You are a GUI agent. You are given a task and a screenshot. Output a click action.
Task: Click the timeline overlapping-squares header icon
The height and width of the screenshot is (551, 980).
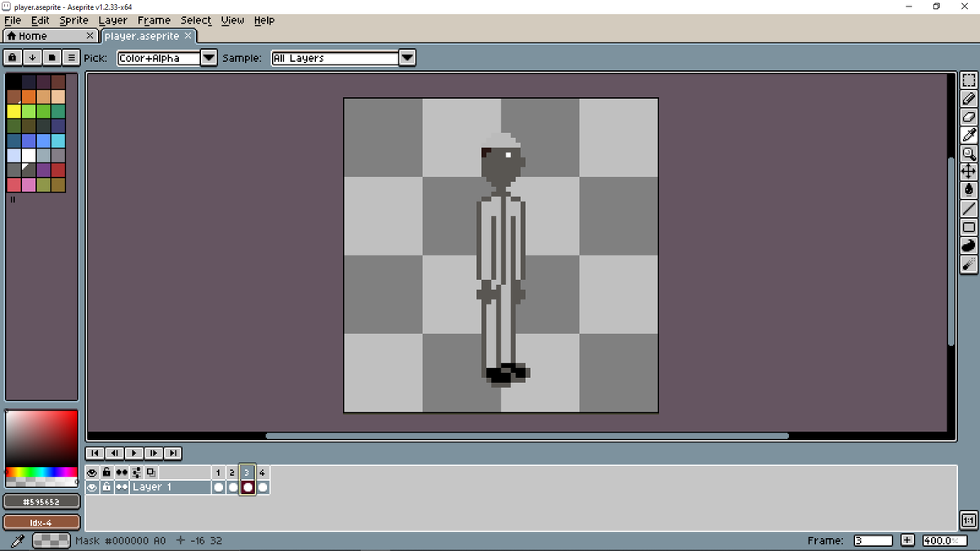click(151, 473)
